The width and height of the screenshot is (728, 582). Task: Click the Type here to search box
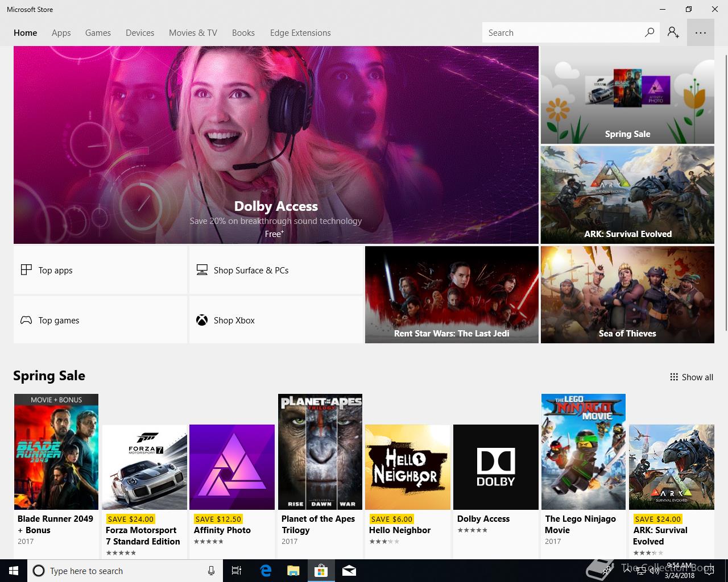tap(124, 571)
